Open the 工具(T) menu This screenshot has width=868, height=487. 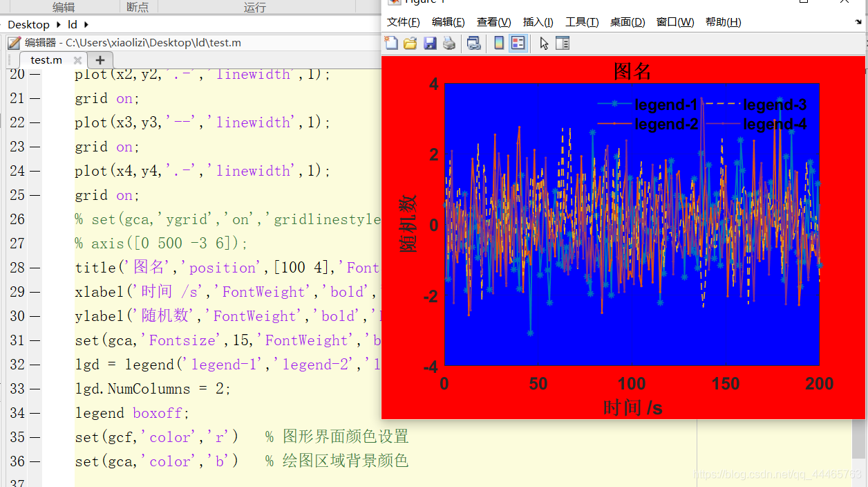(582, 22)
